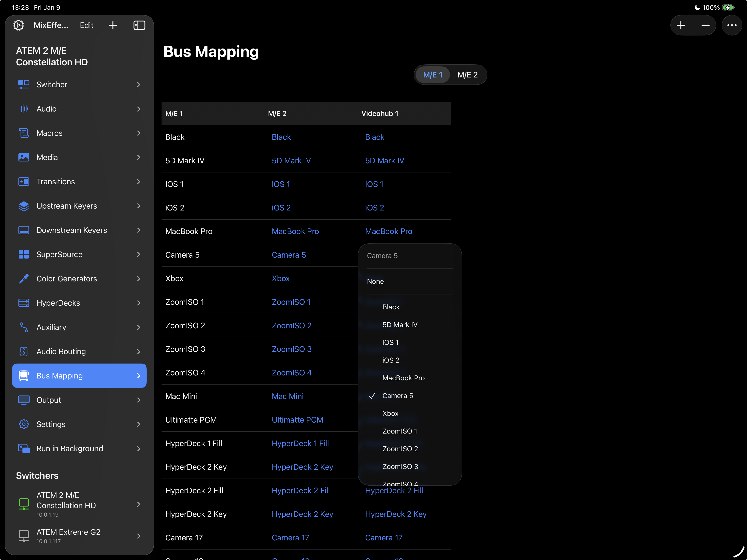Choose None in the source popup
The width and height of the screenshot is (747, 560).
point(375,282)
